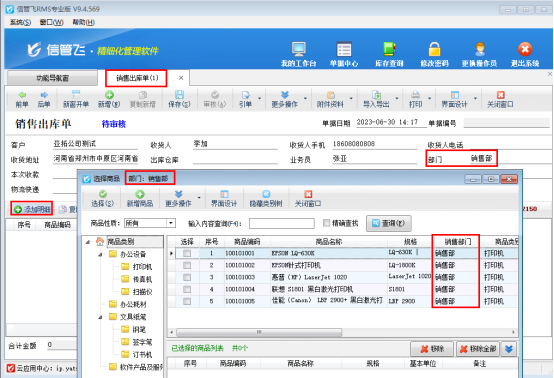Enable 精确查找 exact search checkbox

pyautogui.click(x=326, y=223)
